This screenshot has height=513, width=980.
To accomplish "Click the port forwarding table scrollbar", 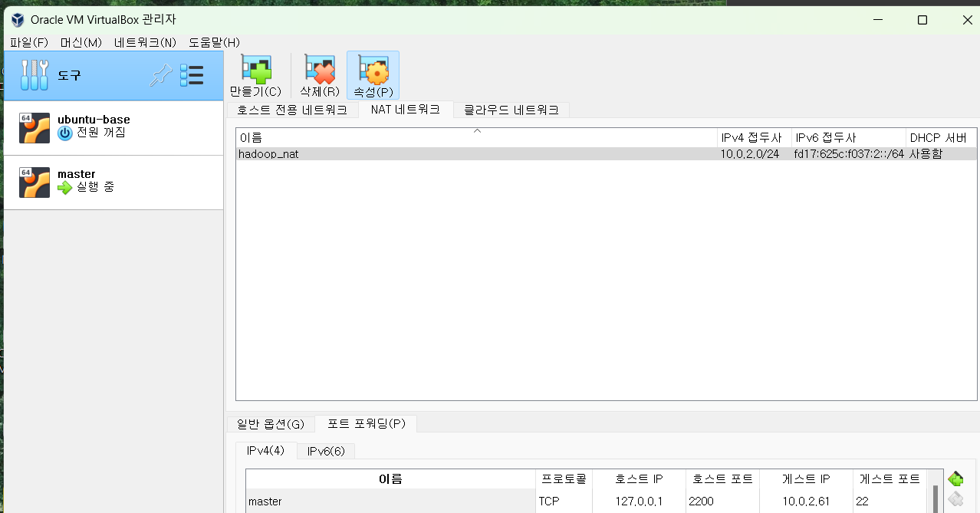I will 935,499.
